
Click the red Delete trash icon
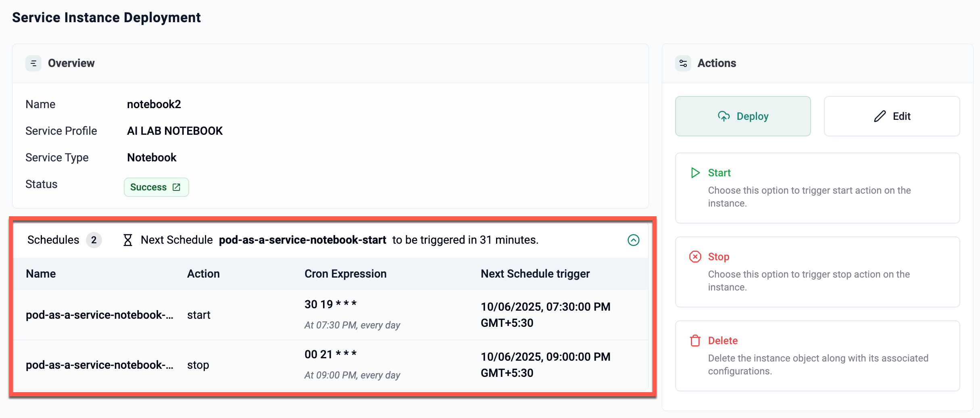695,341
